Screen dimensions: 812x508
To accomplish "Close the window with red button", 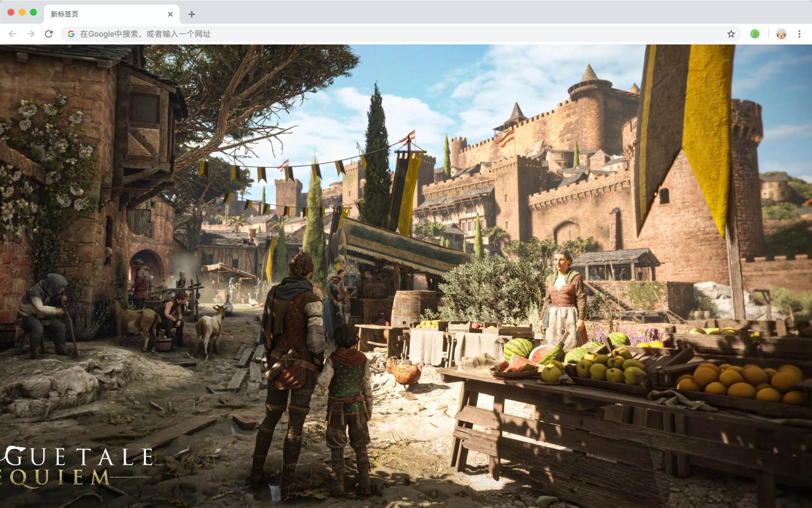I will pyautogui.click(x=11, y=13).
